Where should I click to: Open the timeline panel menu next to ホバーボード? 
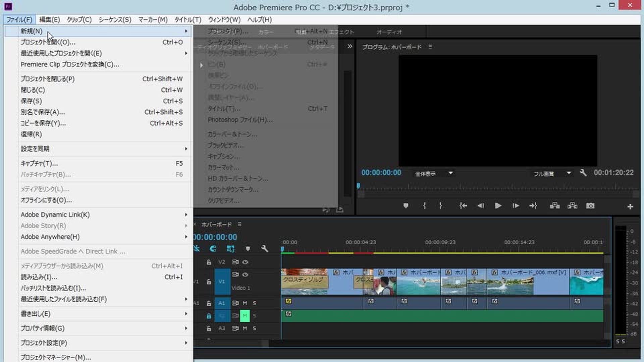[240, 225]
